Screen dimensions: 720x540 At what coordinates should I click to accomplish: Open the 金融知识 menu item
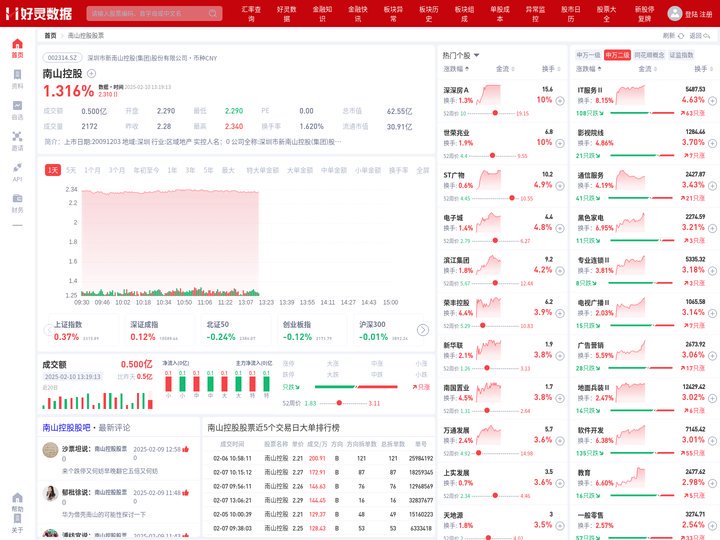coord(322,14)
